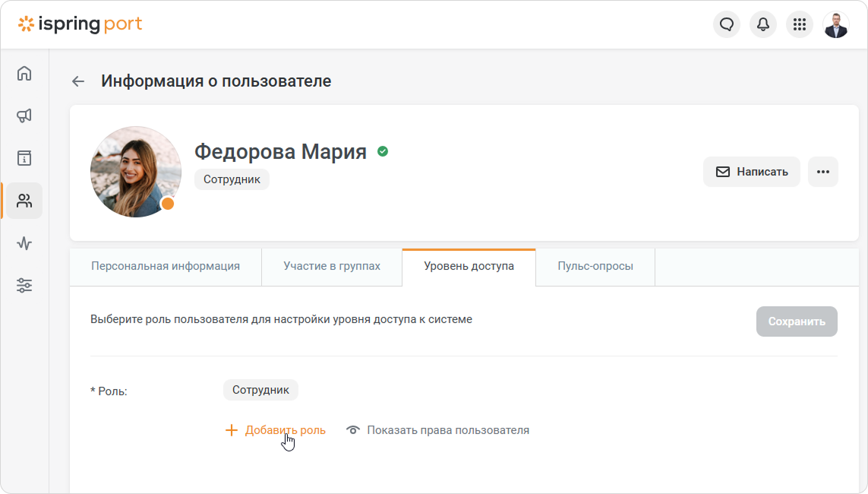Open the admin profile avatar menu
Screen dimensions: 868x494
(836, 24)
